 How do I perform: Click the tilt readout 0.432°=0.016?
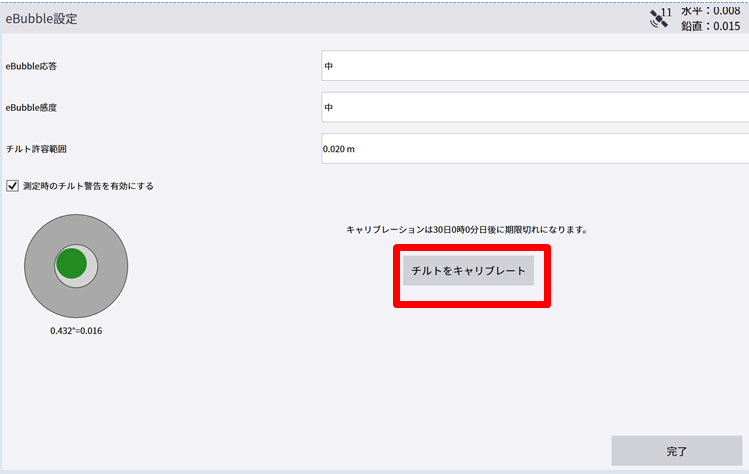[76, 330]
